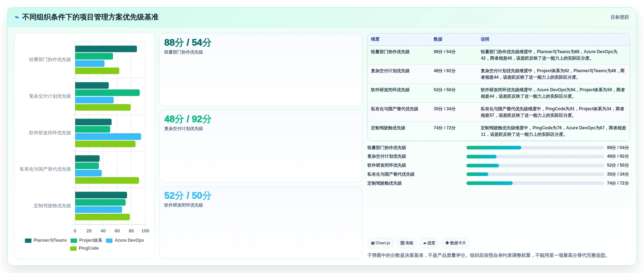Select the 进度 chip
Viewport: 644px width, 273px height.
pyautogui.click(x=429, y=243)
